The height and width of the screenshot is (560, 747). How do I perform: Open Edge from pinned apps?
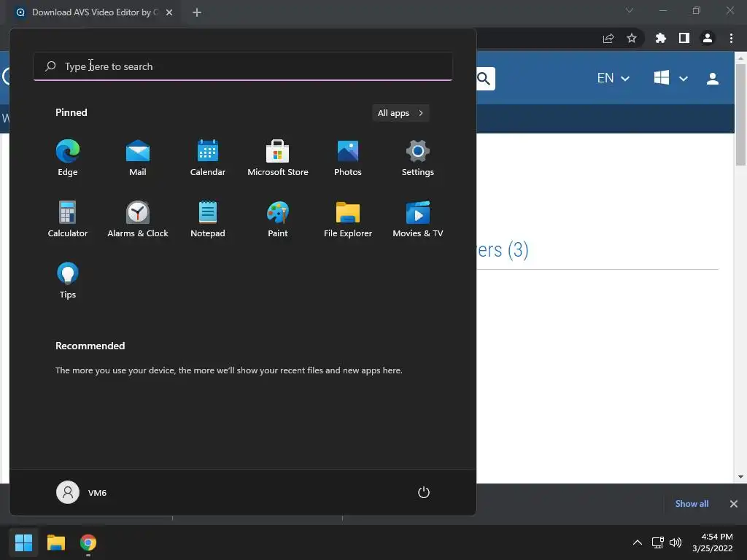click(68, 157)
